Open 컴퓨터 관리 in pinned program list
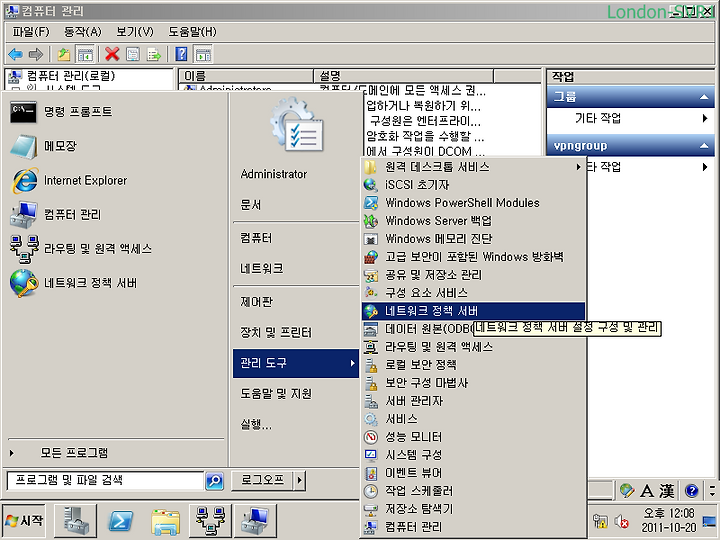This screenshot has height=540, width=720. pos(115,215)
